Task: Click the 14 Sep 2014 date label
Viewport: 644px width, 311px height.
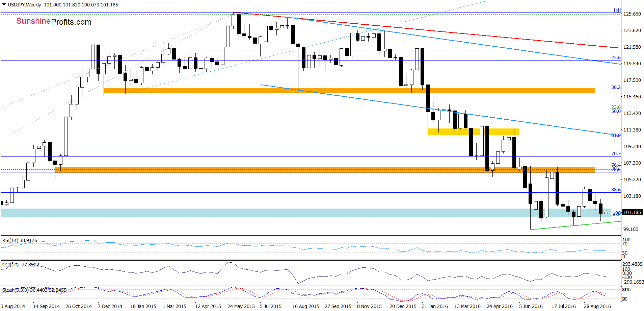Action: point(46,306)
